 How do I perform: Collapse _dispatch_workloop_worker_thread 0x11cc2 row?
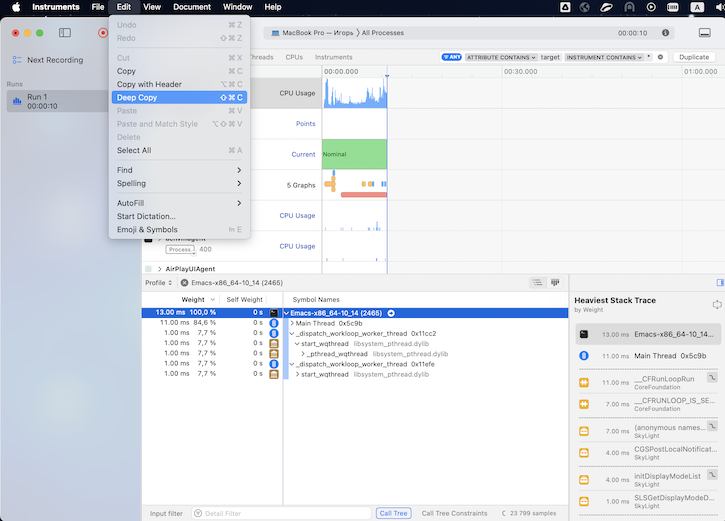coord(292,333)
